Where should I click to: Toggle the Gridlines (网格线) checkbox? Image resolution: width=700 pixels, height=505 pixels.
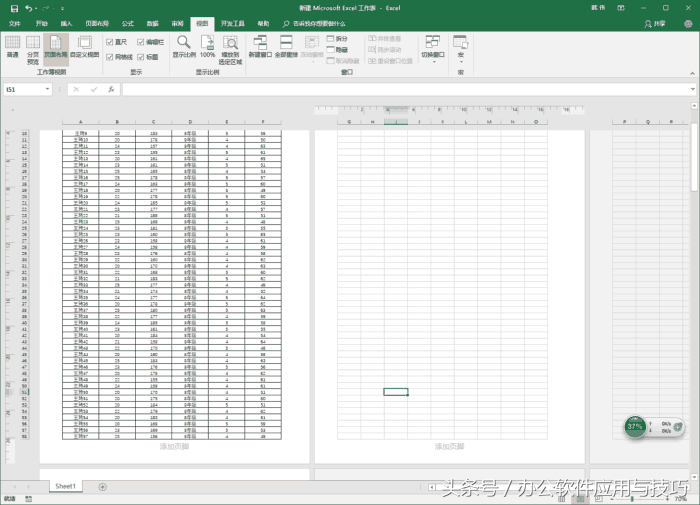point(109,57)
